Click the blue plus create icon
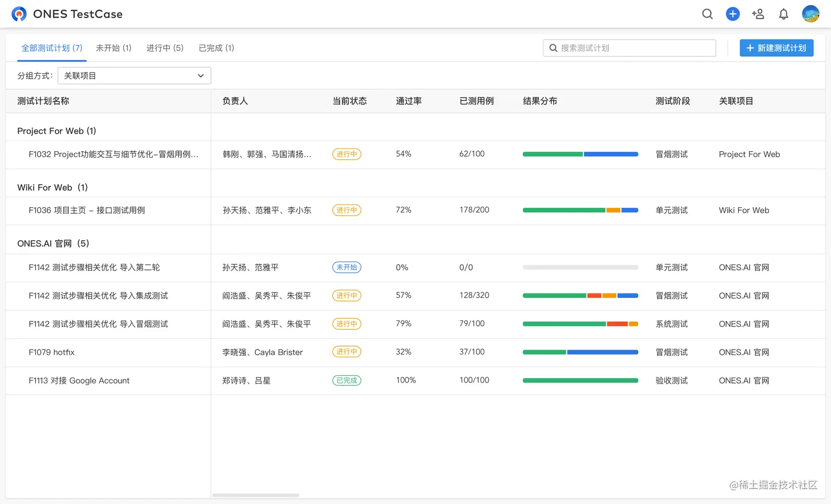Screen dimensions: 831x504 (733, 14)
